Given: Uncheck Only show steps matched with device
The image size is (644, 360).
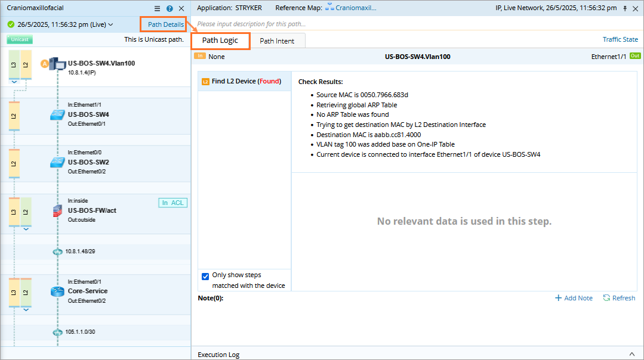Looking at the screenshot, I should click(x=205, y=276).
